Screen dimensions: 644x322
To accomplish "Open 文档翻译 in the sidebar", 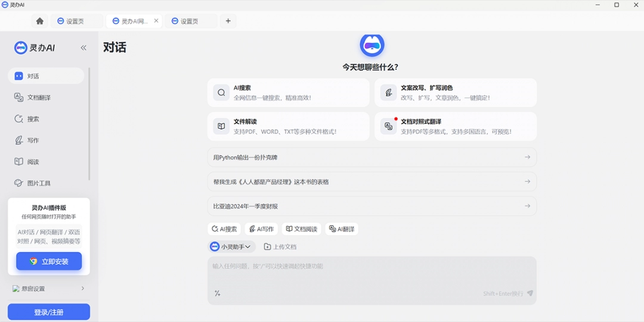I will [x=39, y=97].
